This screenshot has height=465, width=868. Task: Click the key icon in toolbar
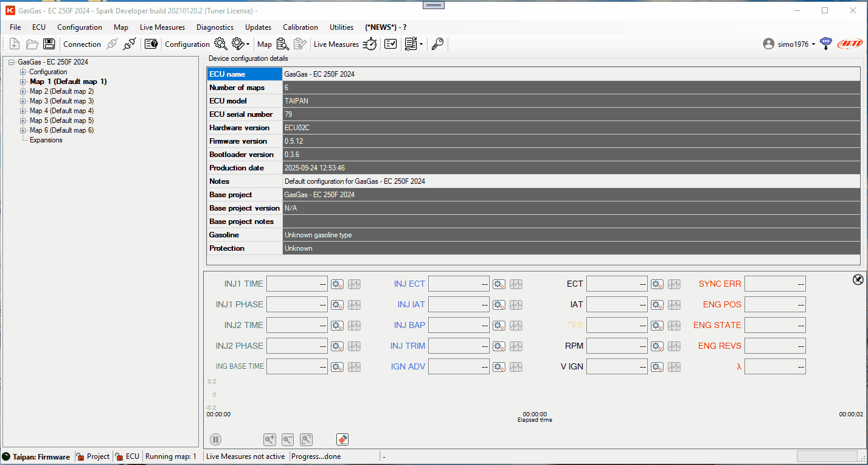(x=437, y=44)
